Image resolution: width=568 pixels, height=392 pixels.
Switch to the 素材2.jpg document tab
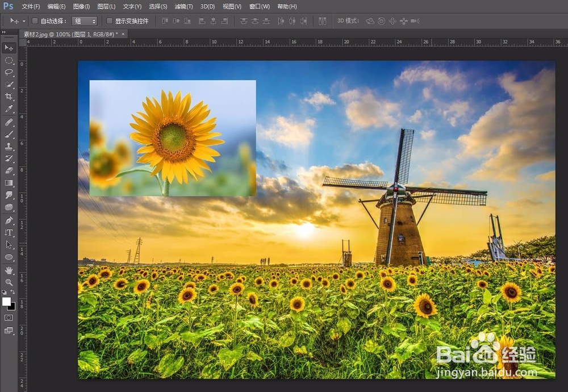(x=70, y=34)
